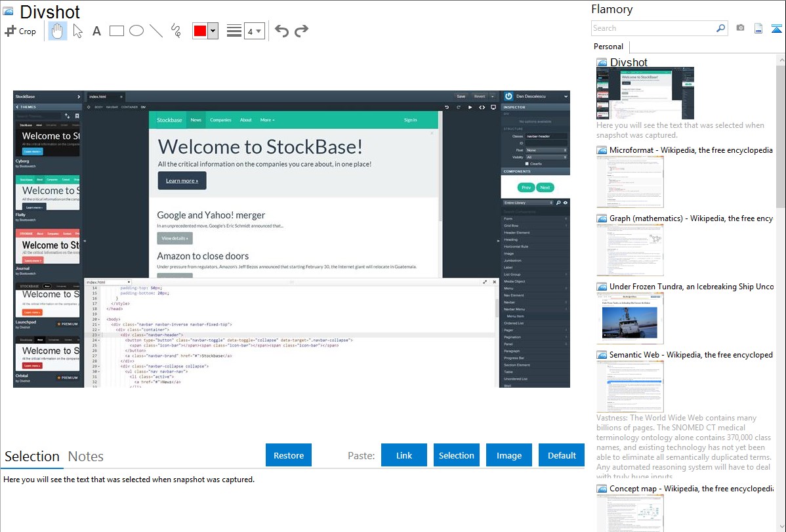Switch to the Notes tab
This screenshot has height=532, width=786.
(x=86, y=457)
